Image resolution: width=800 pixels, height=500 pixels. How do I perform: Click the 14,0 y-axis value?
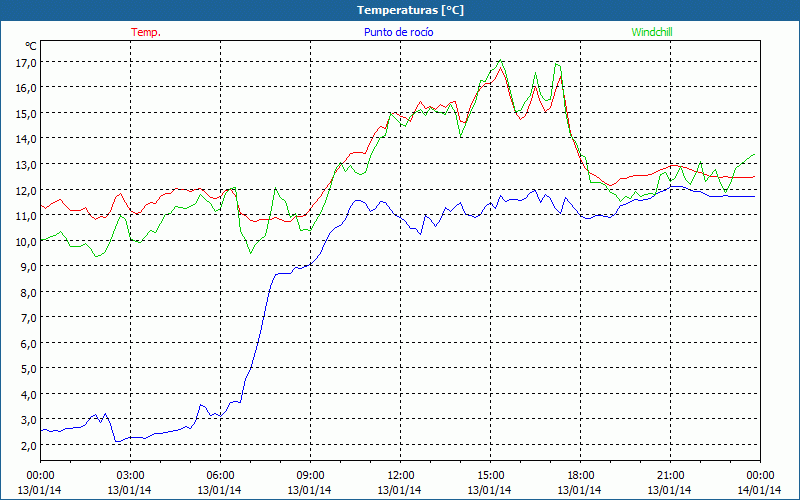point(26,139)
